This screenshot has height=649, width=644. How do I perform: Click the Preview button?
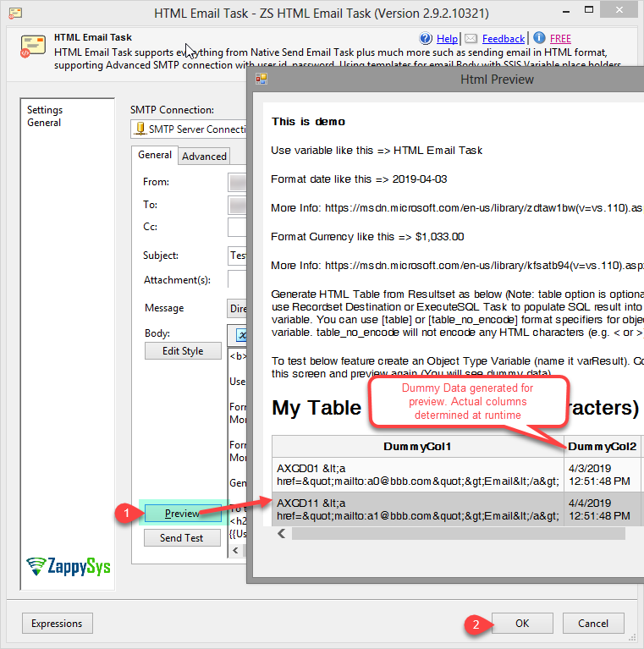click(x=183, y=514)
